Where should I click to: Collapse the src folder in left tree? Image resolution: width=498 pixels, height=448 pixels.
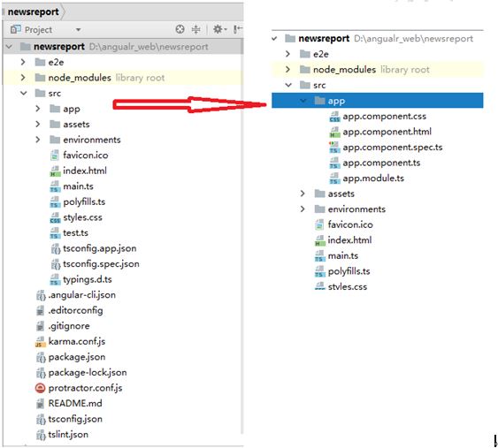[x=24, y=94]
